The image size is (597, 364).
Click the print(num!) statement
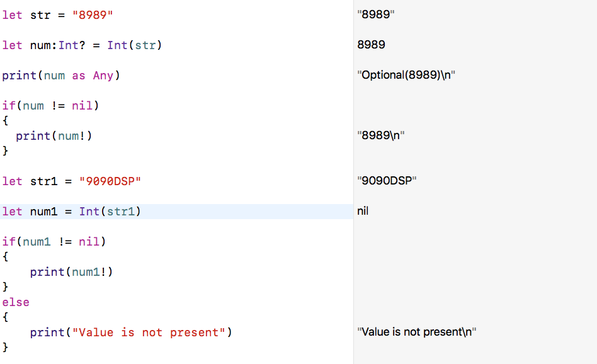(x=54, y=136)
